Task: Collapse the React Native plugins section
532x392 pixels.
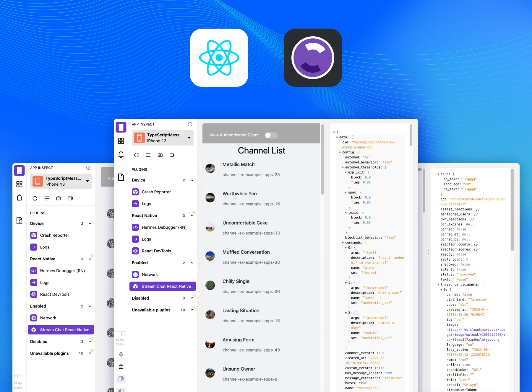Action: tap(192, 215)
